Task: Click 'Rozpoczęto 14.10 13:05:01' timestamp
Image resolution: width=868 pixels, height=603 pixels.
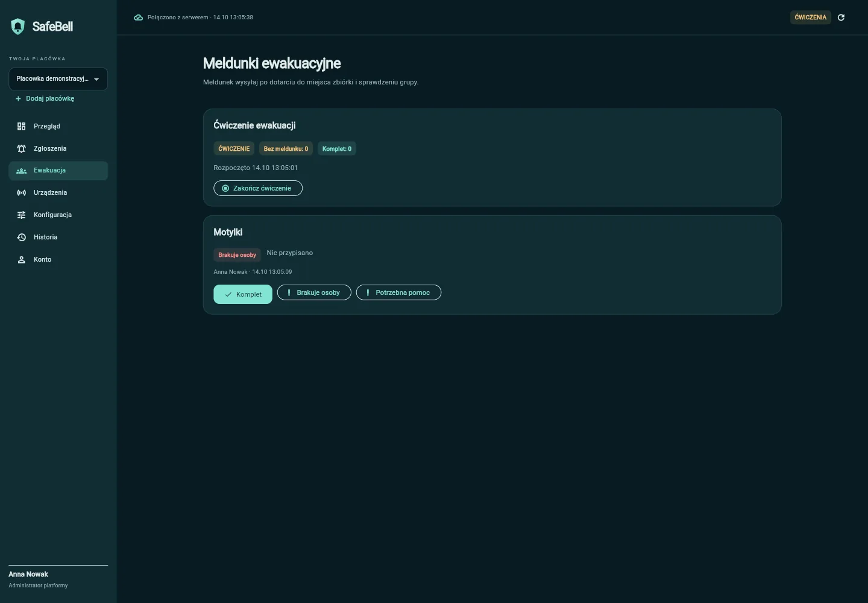Action: point(256,168)
